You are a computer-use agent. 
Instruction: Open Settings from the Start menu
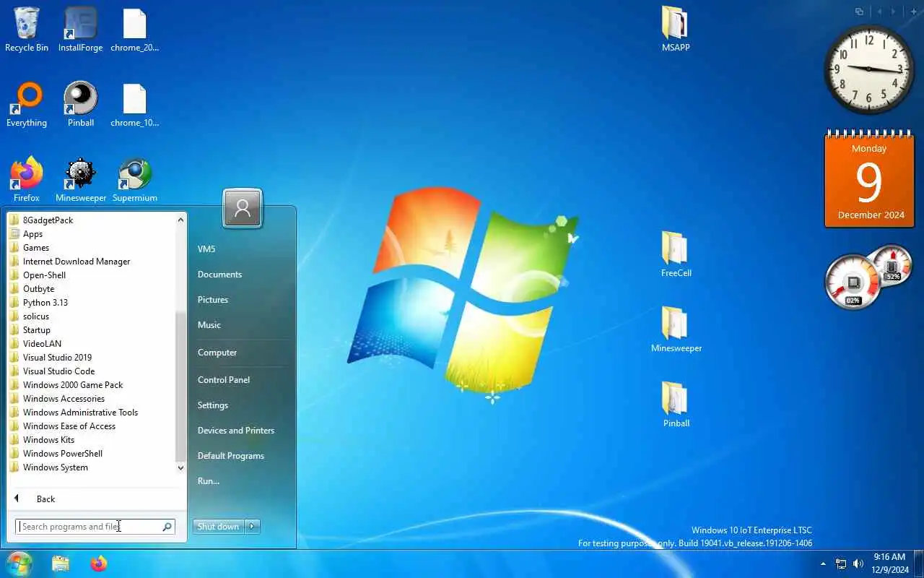click(242, 405)
